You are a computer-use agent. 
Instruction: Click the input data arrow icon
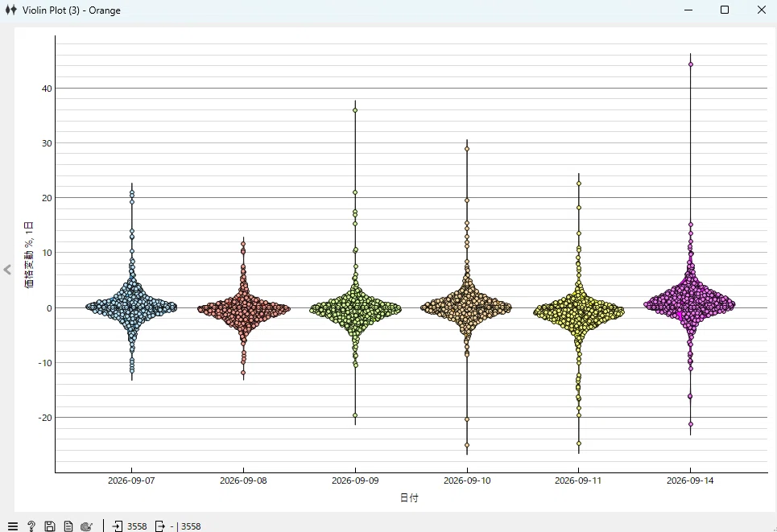pos(118,526)
